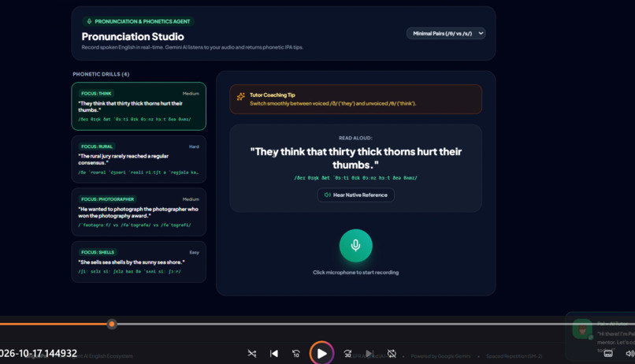Viewport: 635px width, 364px height.
Task: Click the "READ ALOUD:" label
Action: 355,138
